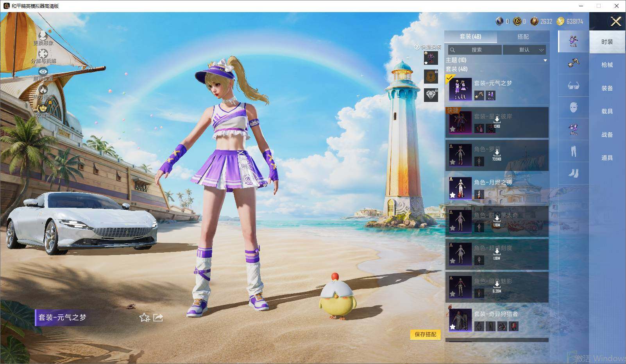
Task: Select the shoes category icon
Action: tap(573, 173)
